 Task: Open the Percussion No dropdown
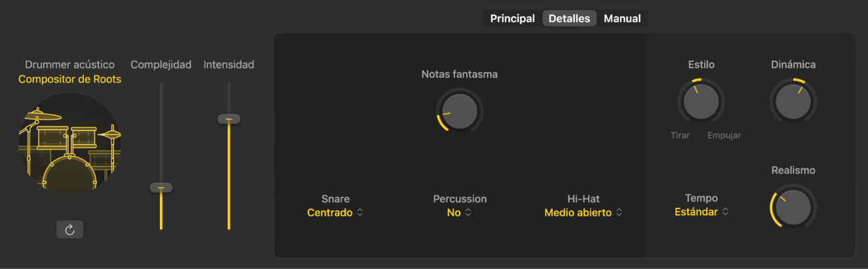[460, 213]
